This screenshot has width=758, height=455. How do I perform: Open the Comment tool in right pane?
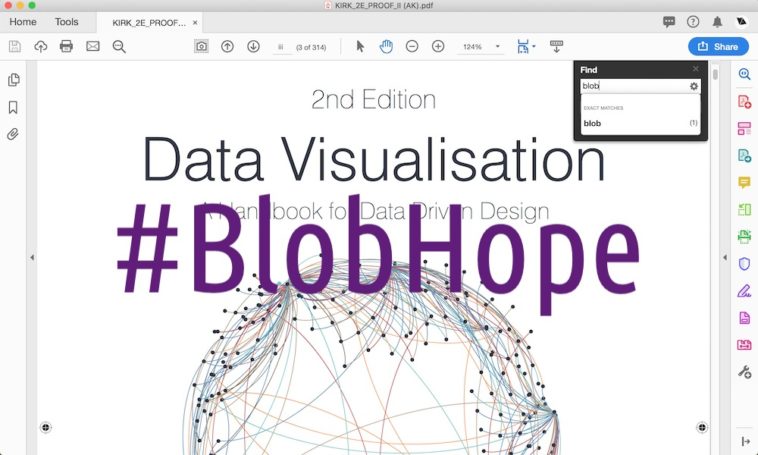tap(744, 182)
